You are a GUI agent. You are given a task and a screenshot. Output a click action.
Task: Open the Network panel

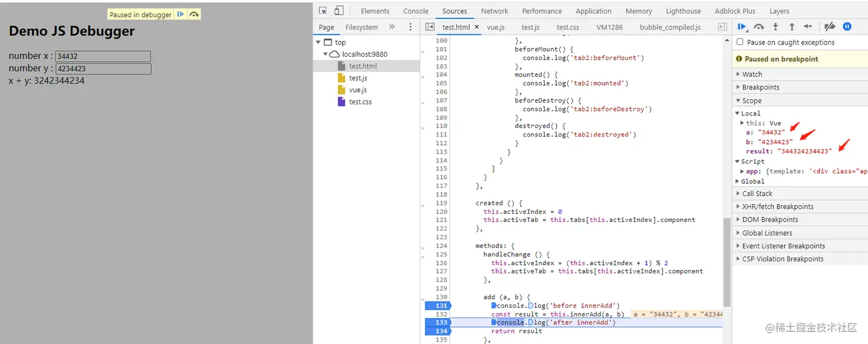(x=494, y=11)
